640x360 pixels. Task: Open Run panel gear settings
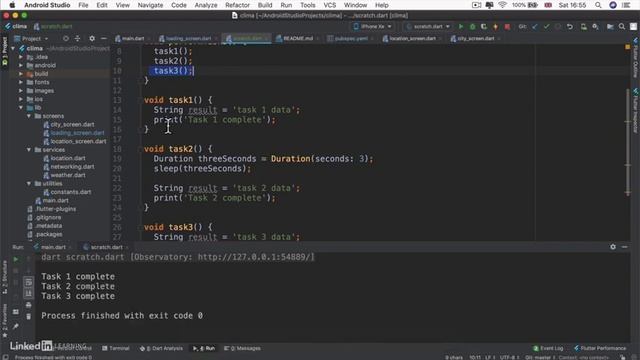tap(613, 247)
